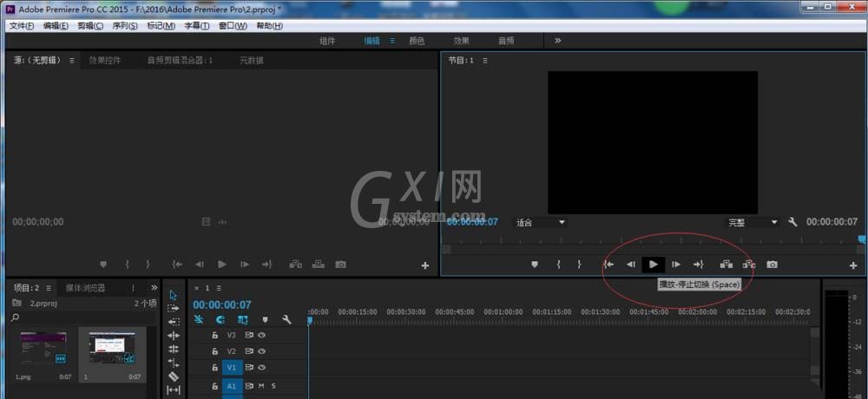Go to In point in Program monitor

[x=608, y=265]
